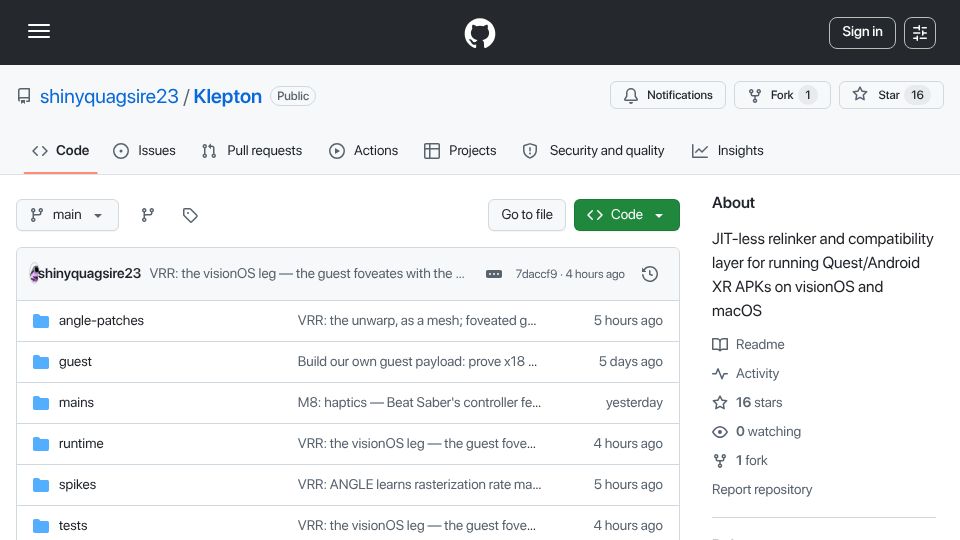Click the spikes folder icon
This screenshot has height=540, width=960.
[41, 485]
